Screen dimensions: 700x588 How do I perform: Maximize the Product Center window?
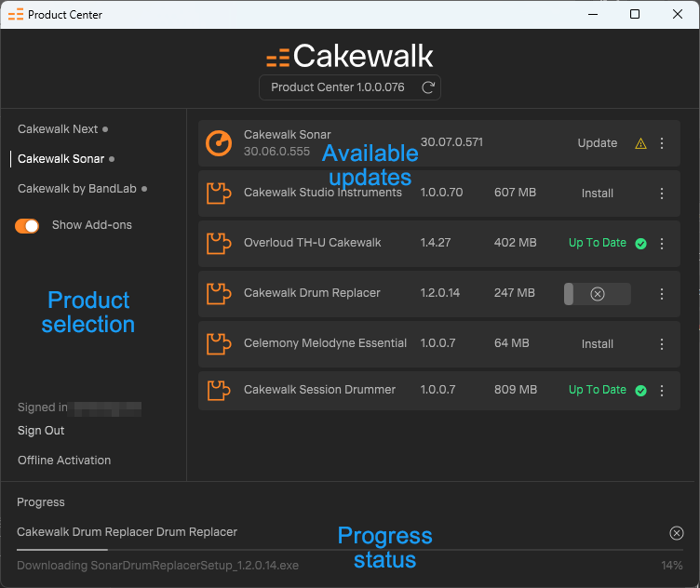(635, 14)
